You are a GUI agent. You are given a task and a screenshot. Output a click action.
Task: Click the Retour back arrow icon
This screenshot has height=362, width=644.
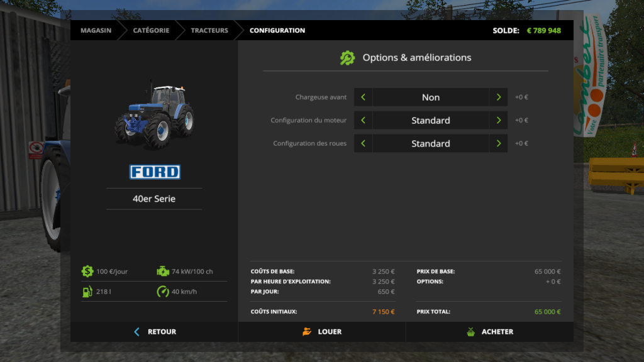[x=136, y=332]
